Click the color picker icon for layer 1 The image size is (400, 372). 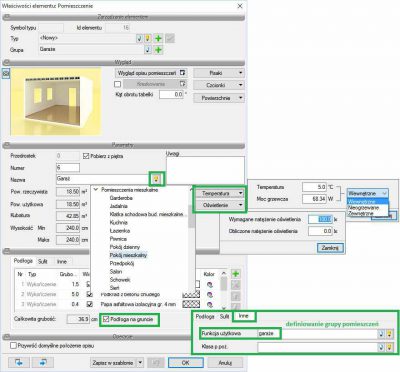click(210, 285)
